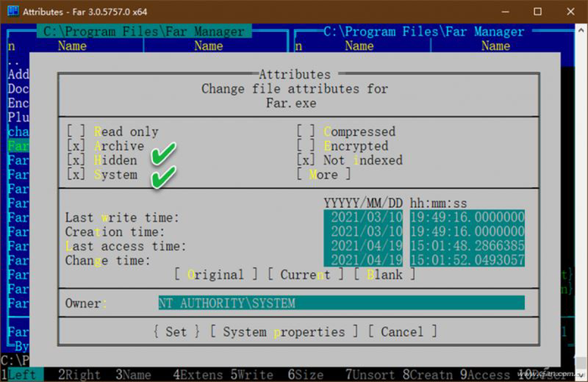
Task: Toggle the Read only checkbox
Action: pyautogui.click(x=76, y=132)
